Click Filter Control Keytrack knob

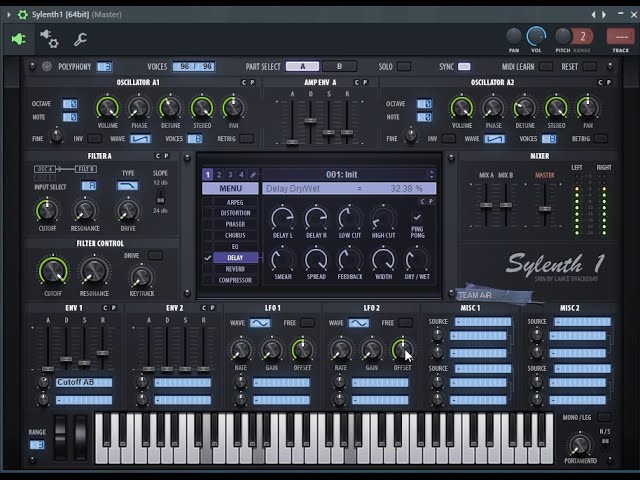(x=142, y=277)
